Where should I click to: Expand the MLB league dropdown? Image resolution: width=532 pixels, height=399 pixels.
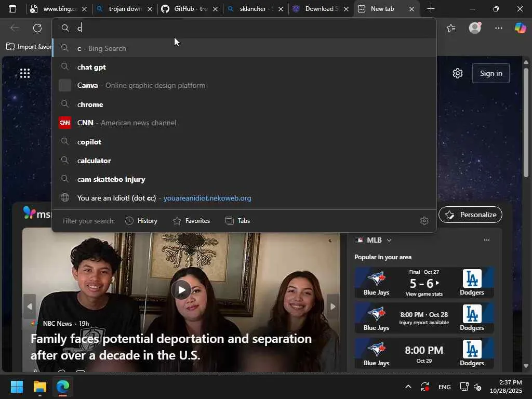(x=389, y=240)
